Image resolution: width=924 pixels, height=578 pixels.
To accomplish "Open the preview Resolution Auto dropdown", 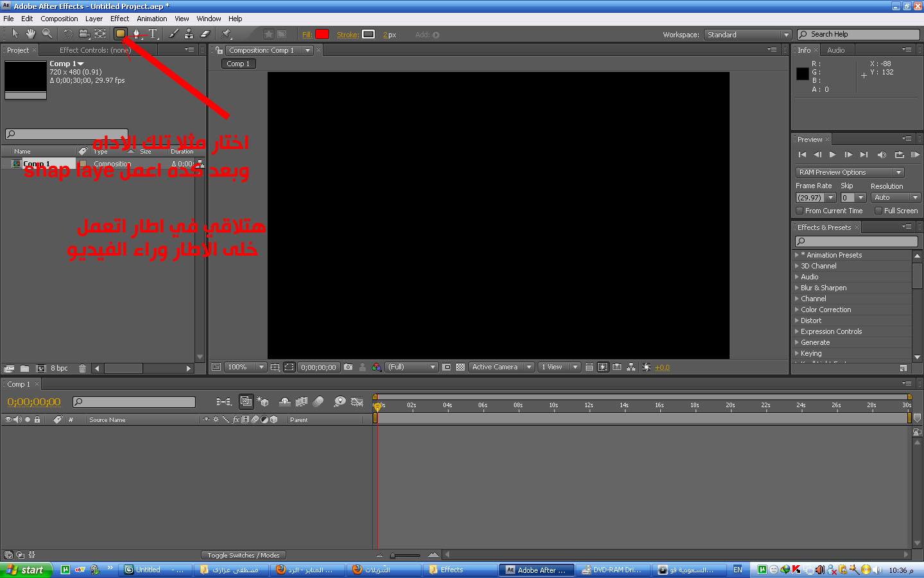I will 896,198.
